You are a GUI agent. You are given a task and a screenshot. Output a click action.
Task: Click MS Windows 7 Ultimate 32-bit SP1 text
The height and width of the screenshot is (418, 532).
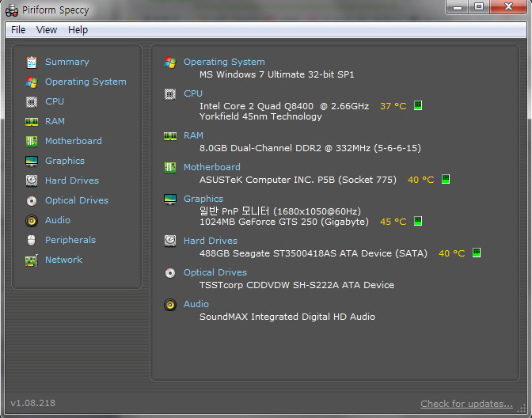pyautogui.click(x=277, y=74)
